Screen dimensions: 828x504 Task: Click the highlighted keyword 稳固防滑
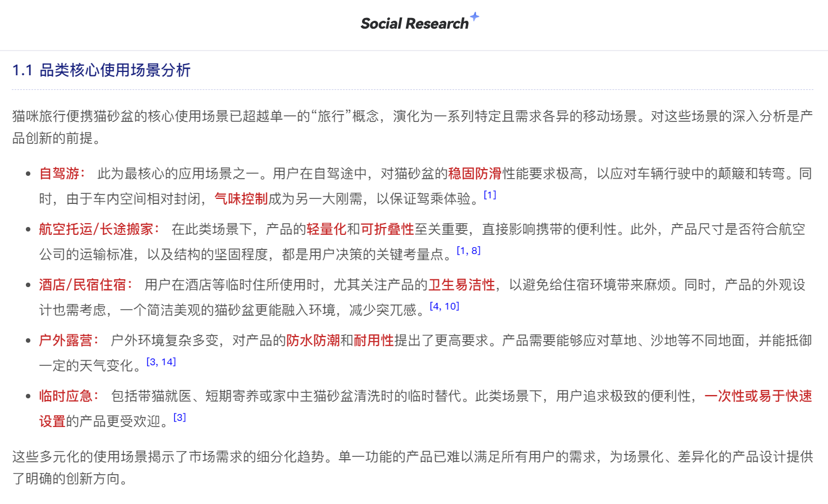click(x=475, y=174)
